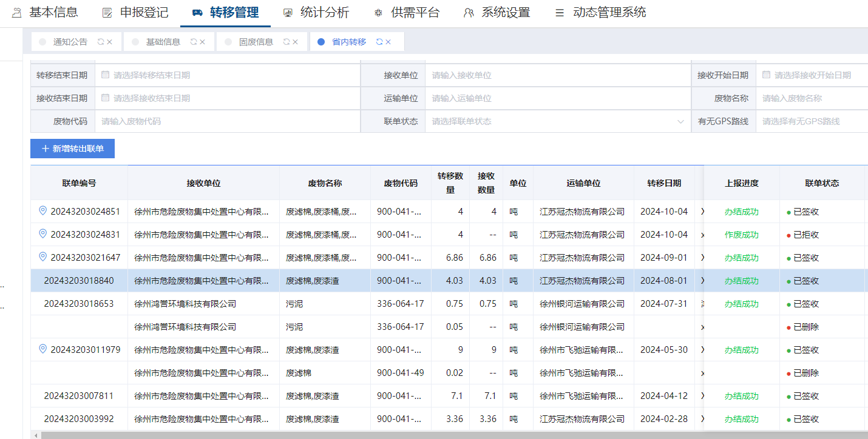
Task: Refresh the 通知公告 tab
Action: click(x=100, y=42)
